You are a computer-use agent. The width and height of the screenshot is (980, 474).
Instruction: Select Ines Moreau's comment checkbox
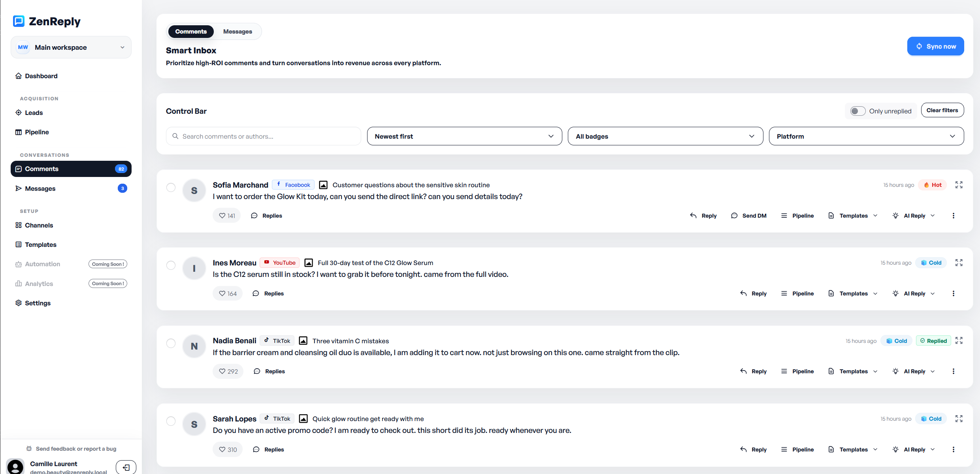(171, 265)
